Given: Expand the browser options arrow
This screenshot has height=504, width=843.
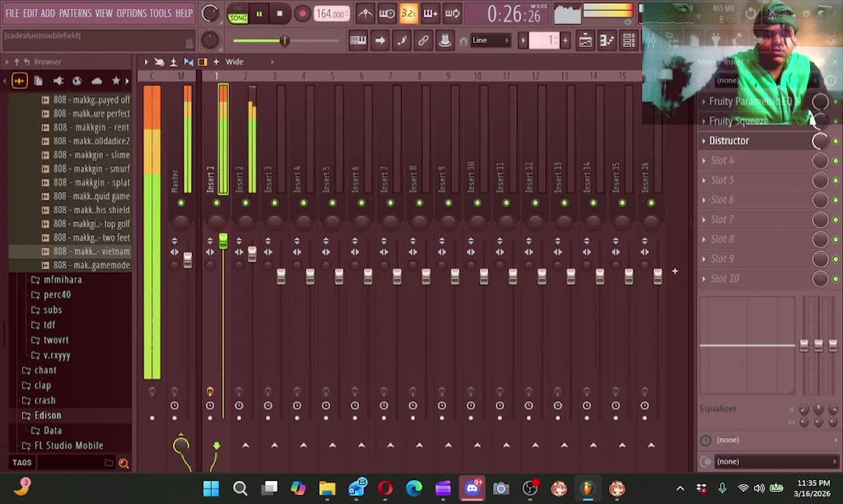Looking at the screenshot, I should tap(7, 62).
